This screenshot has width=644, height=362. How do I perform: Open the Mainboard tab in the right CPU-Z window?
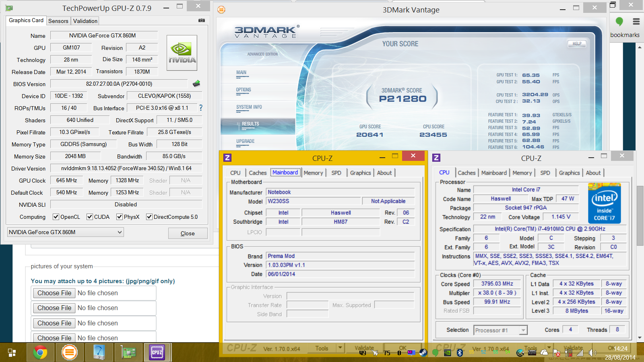[x=494, y=173]
